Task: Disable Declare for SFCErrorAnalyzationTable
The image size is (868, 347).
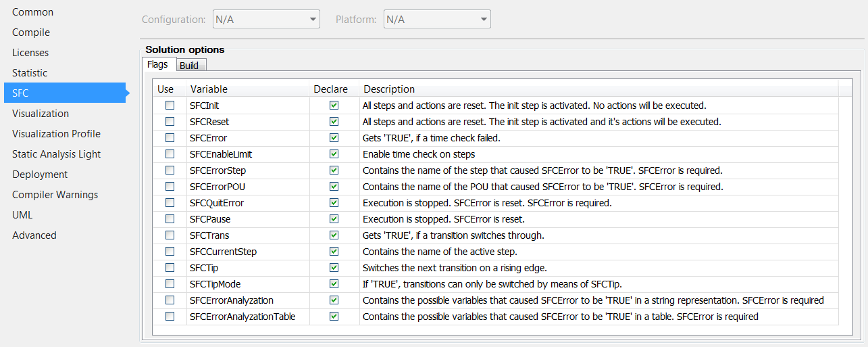Action: [x=334, y=317]
